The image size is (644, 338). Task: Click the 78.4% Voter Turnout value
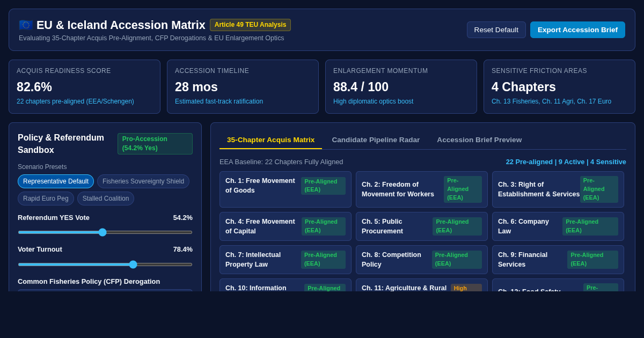[182, 249]
